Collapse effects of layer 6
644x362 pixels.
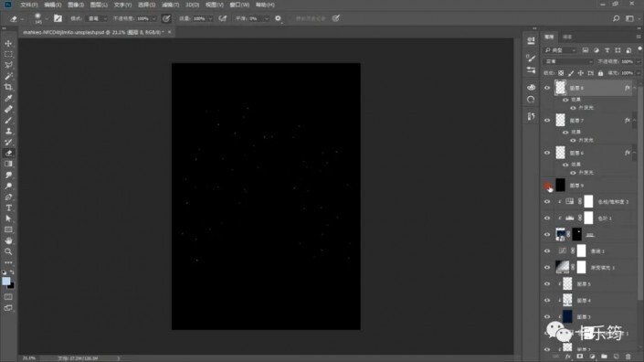tap(635, 153)
